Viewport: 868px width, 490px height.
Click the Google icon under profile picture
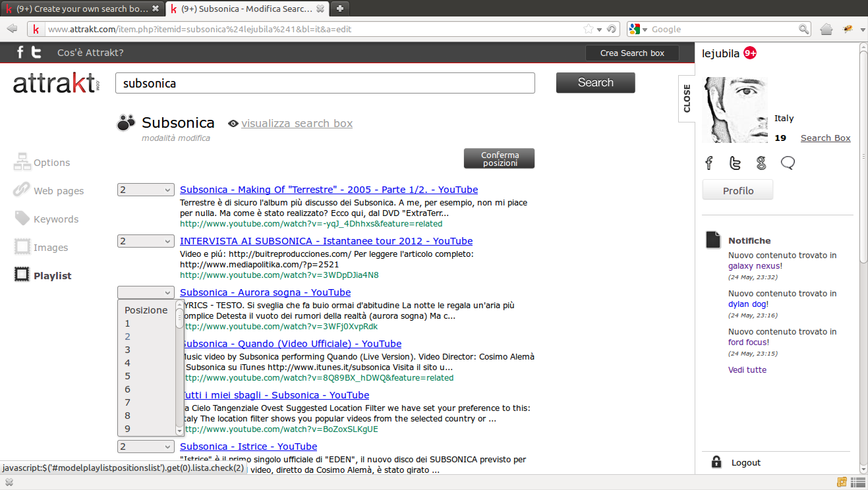click(x=761, y=163)
